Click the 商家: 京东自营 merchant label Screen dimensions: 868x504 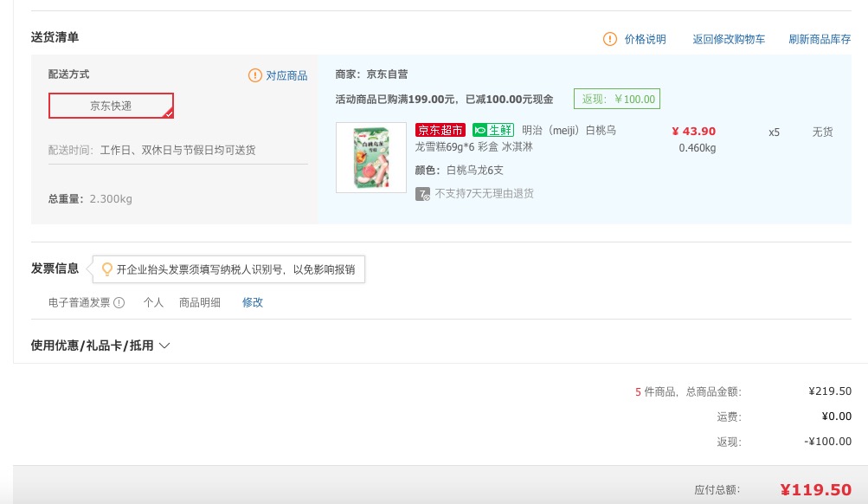coord(371,74)
